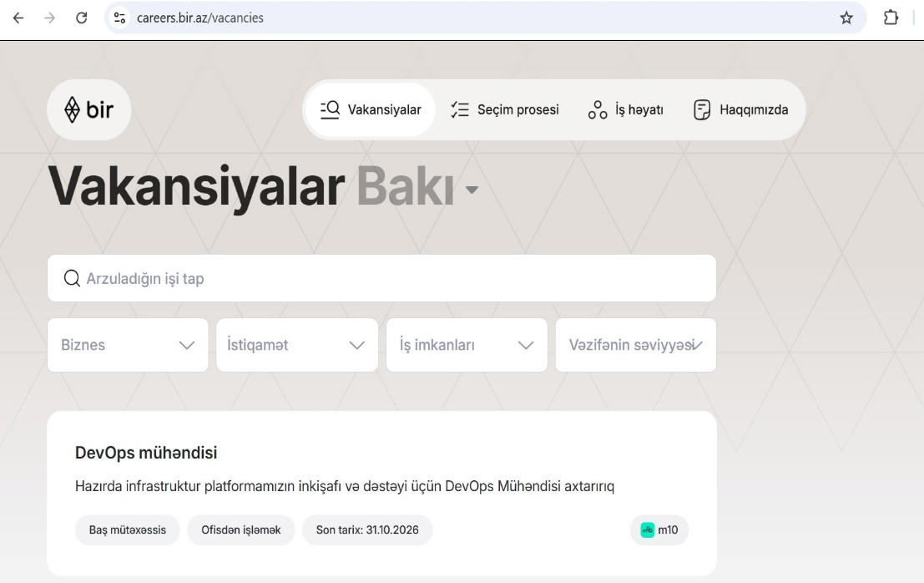Reload the careers page
The image size is (924, 583).
pyautogui.click(x=81, y=18)
